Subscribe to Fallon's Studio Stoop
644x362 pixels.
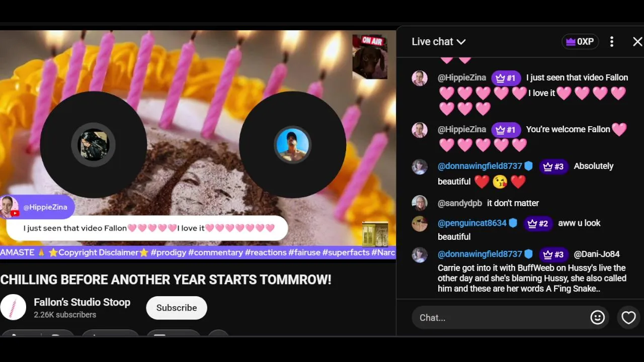(x=177, y=308)
